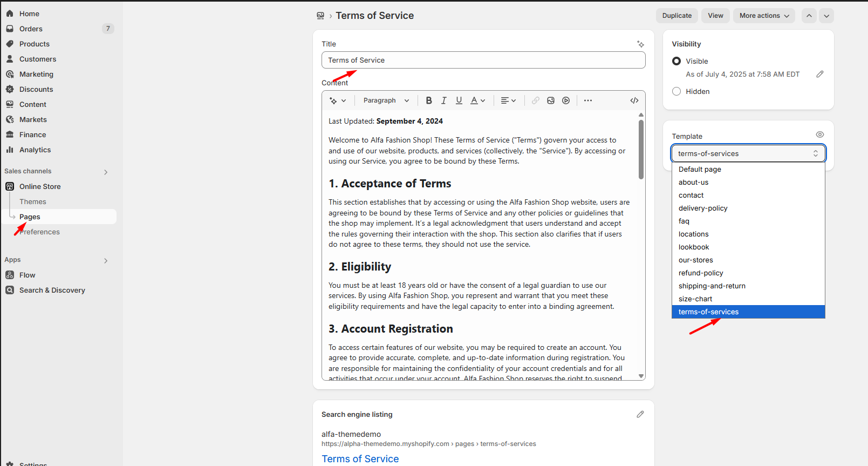Toggle underline formatting in editor
The width and height of the screenshot is (868, 466).
pos(459,100)
